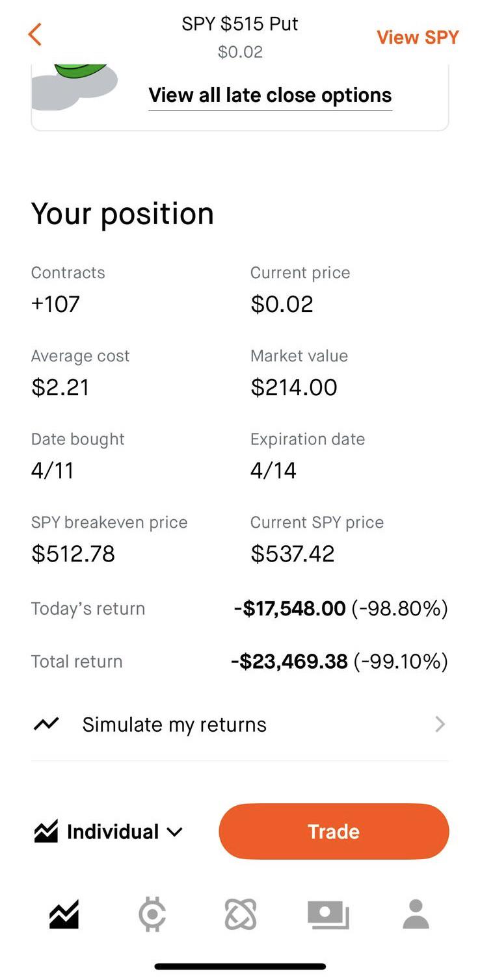Open the cash tab in bottom bar
This screenshot has height=980, width=480.
pos(328,914)
